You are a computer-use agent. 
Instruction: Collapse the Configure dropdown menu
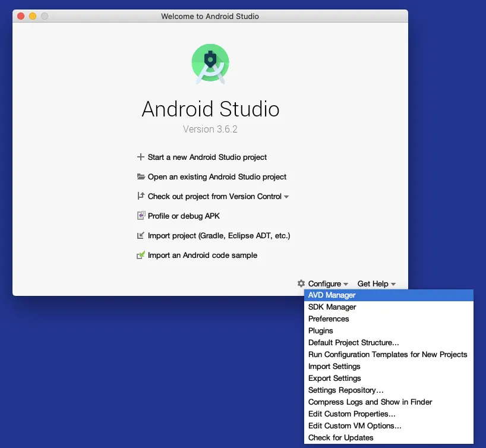[x=328, y=283]
